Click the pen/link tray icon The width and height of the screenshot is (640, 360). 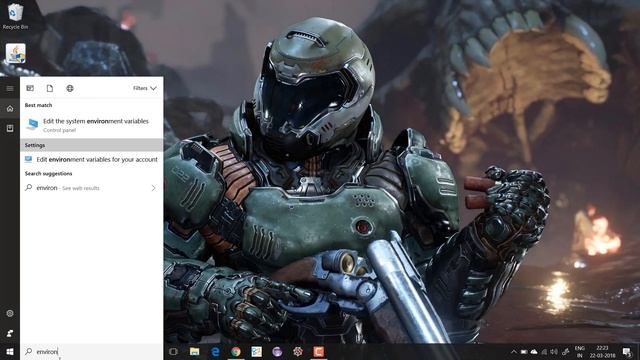tap(566, 351)
